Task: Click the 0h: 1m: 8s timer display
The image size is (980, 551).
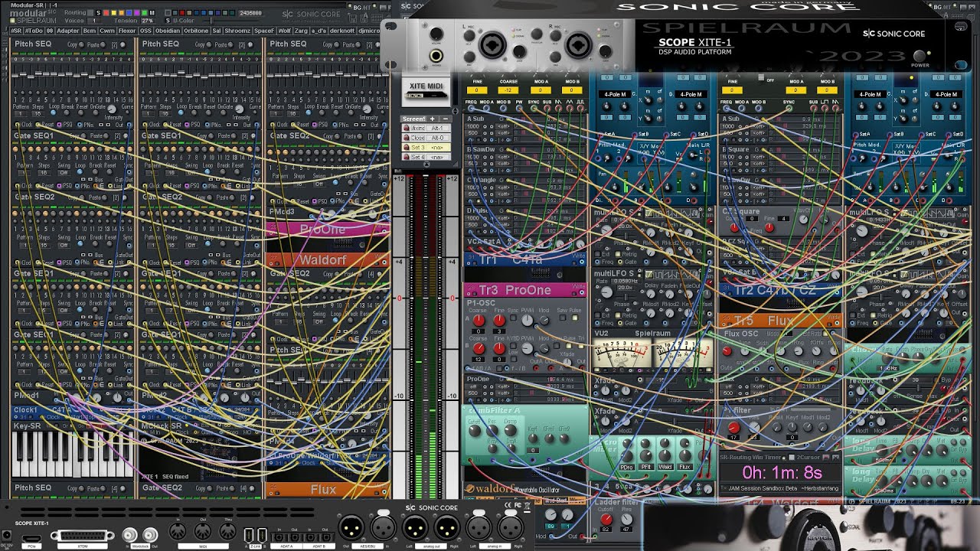Action: tap(781, 472)
